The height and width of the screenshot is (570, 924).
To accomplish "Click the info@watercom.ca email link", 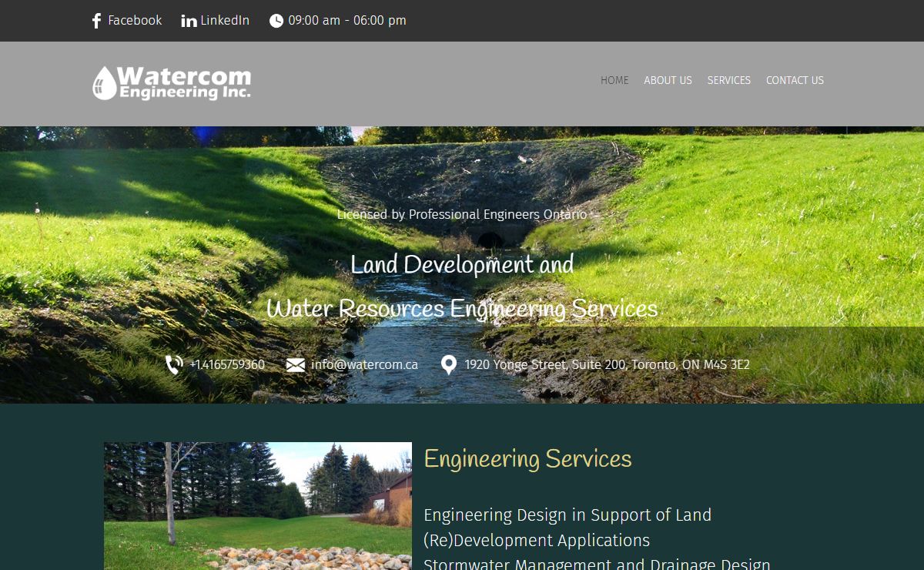I will point(364,365).
